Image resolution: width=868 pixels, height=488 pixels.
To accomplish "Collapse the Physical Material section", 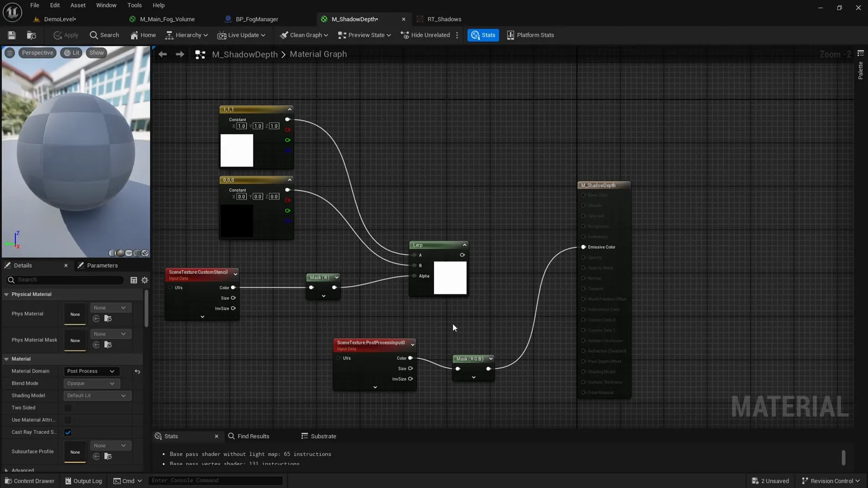I will point(7,294).
